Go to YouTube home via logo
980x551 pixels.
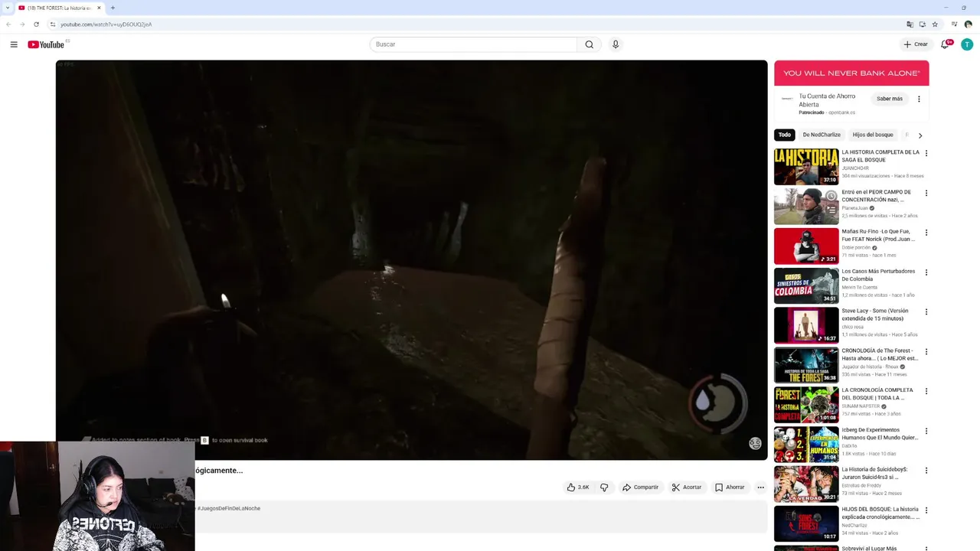pyautogui.click(x=46, y=44)
